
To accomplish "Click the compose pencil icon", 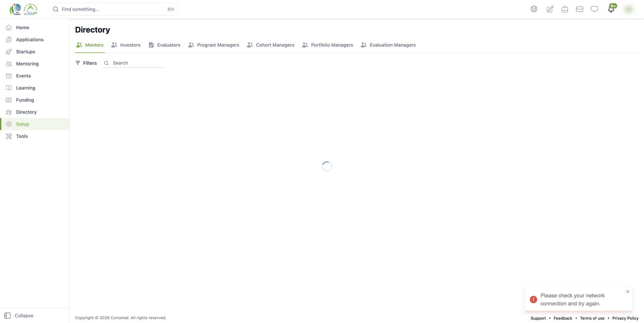I will [550, 9].
